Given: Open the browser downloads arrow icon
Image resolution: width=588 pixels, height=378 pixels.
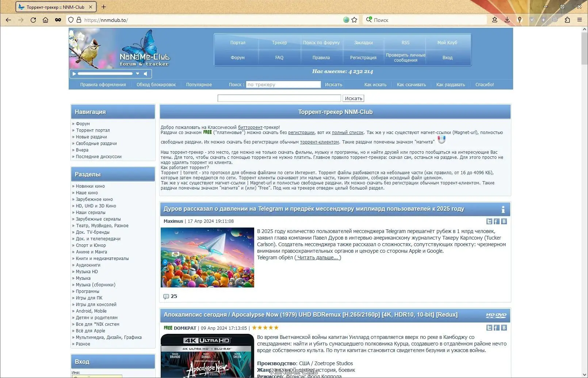Looking at the screenshot, I should tap(507, 20).
